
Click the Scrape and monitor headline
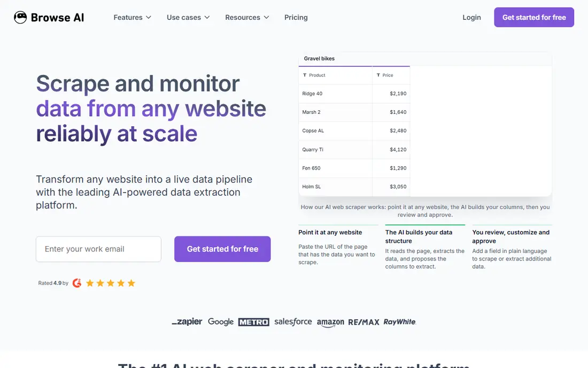[151, 109]
